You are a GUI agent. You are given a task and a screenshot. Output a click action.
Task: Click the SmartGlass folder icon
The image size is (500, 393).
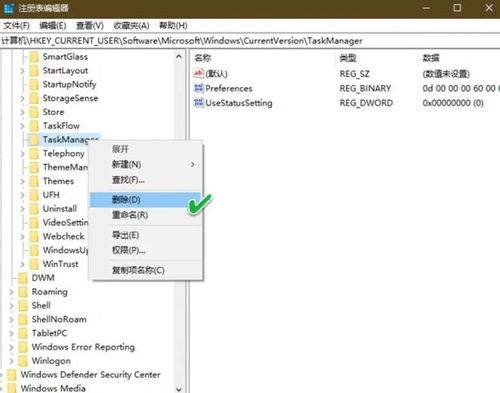[x=34, y=57]
